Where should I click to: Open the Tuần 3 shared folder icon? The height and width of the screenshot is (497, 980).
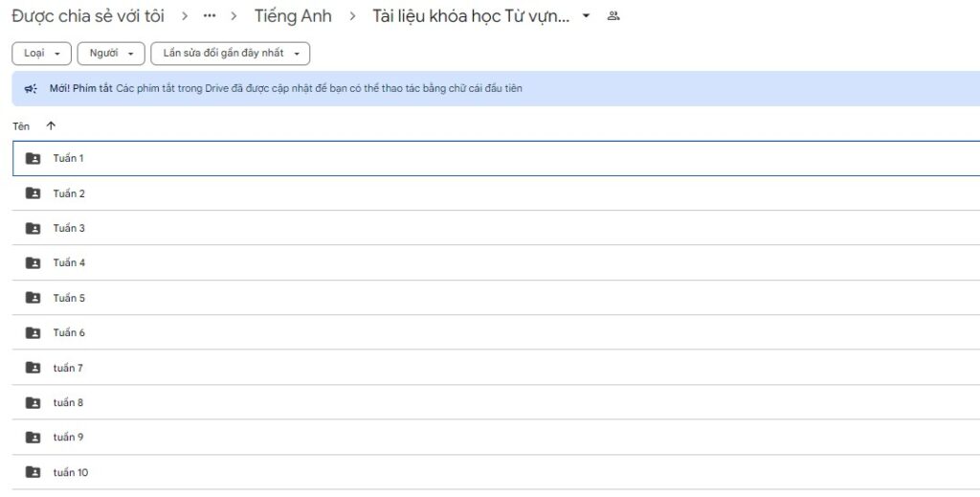[x=33, y=228]
